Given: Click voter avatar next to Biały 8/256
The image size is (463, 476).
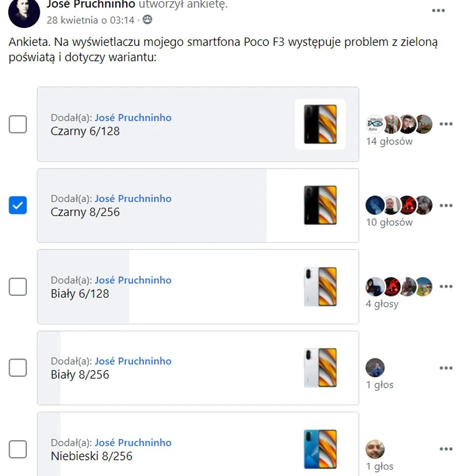Looking at the screenshot, I should click(x=375, y=367).
